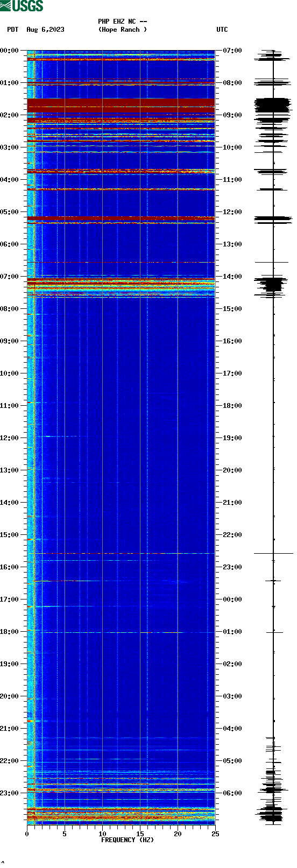Click the '14:00' PDT time label

pos(9,503)
